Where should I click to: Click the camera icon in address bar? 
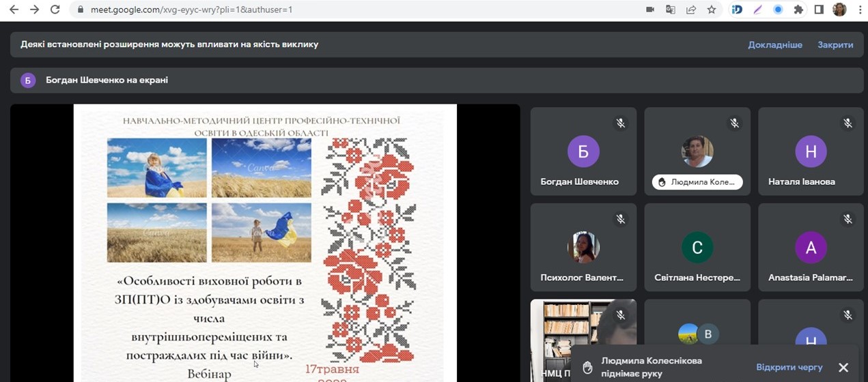pos(650,10)
